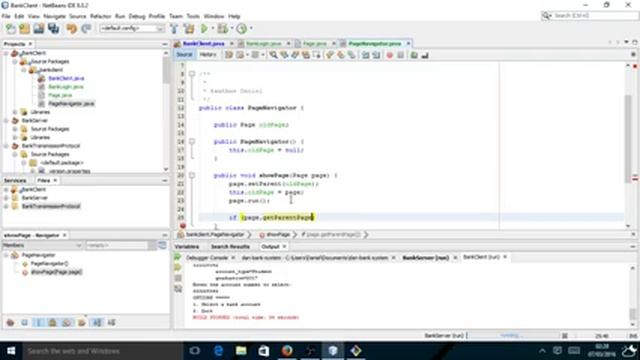Image resolution: width=640 pixels, height=360 pixels.
Task: Click the NetBeans icon in the taskbar
Action: [x=333, y=351]
